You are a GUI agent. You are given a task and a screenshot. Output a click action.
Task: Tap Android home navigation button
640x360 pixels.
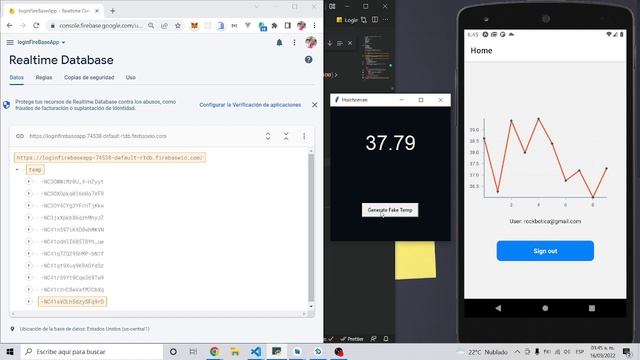pyautogui.click(x=545, y=308)
